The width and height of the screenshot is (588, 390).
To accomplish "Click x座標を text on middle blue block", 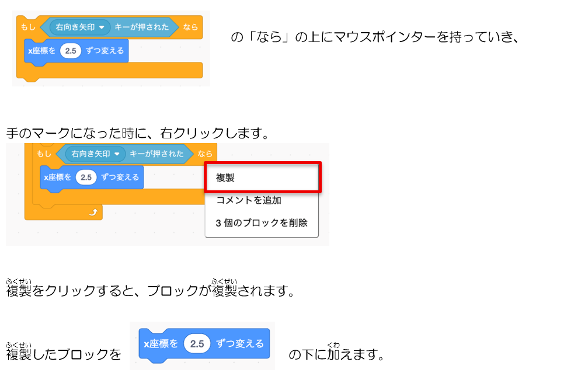I will 57,177.
